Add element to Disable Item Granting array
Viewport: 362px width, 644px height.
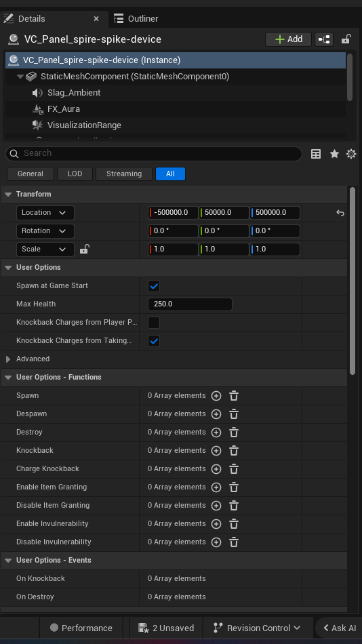(216, 506)
